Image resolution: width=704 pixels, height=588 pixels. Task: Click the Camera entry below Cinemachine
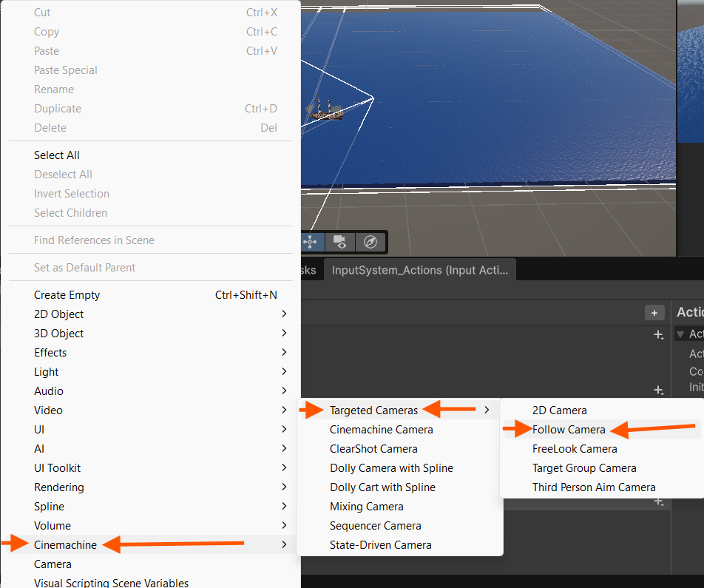pyautogui.click(x=53, y=564)
